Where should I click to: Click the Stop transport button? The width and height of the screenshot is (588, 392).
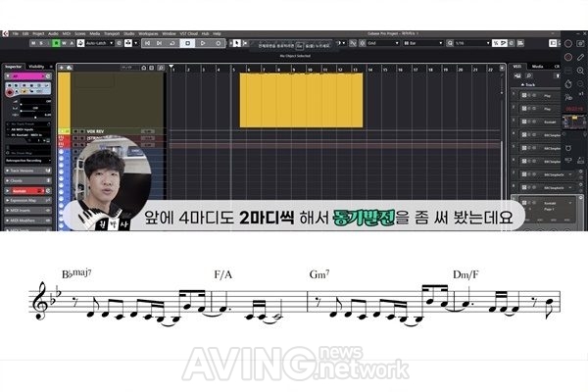point(187,43)
